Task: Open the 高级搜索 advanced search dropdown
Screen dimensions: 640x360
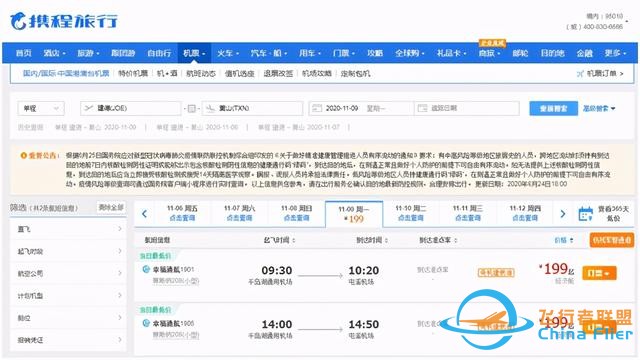Action: (599, 108)
